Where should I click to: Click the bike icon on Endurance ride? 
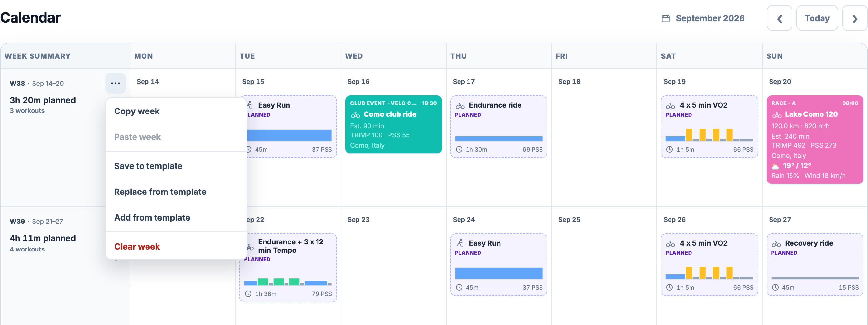coord(460,106)
